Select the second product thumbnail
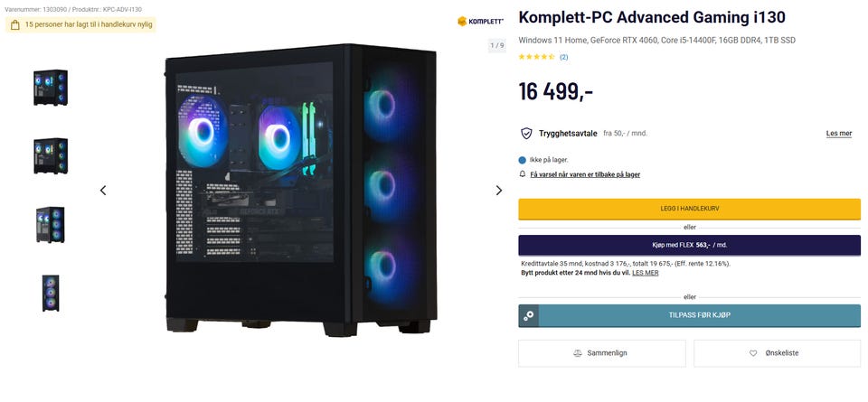868x402 pixels. [x=51, y=156]
